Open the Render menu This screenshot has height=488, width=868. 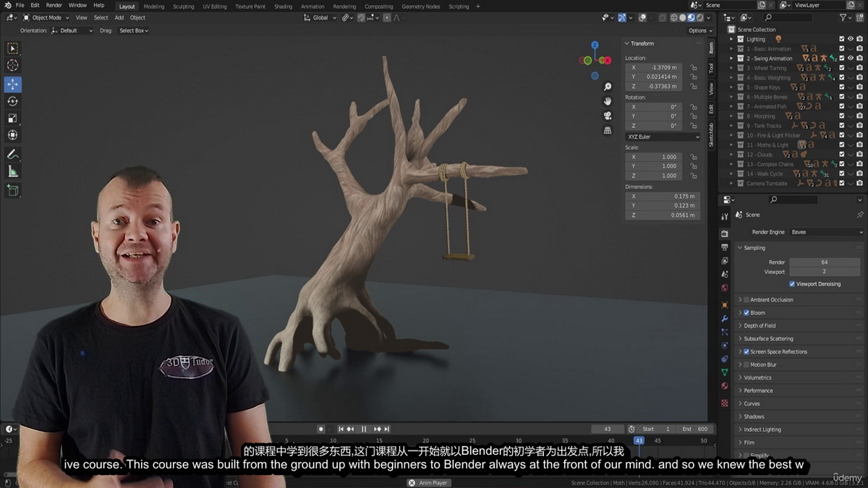(x=54, y=5)
